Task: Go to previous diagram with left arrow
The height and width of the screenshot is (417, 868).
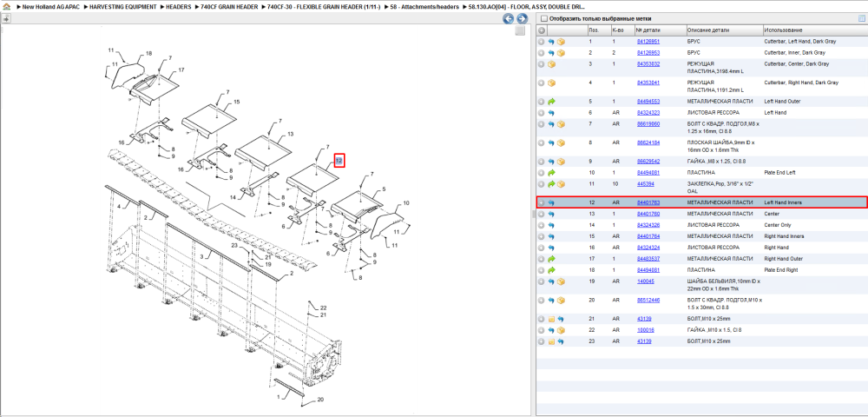Action: pos(508,19)
